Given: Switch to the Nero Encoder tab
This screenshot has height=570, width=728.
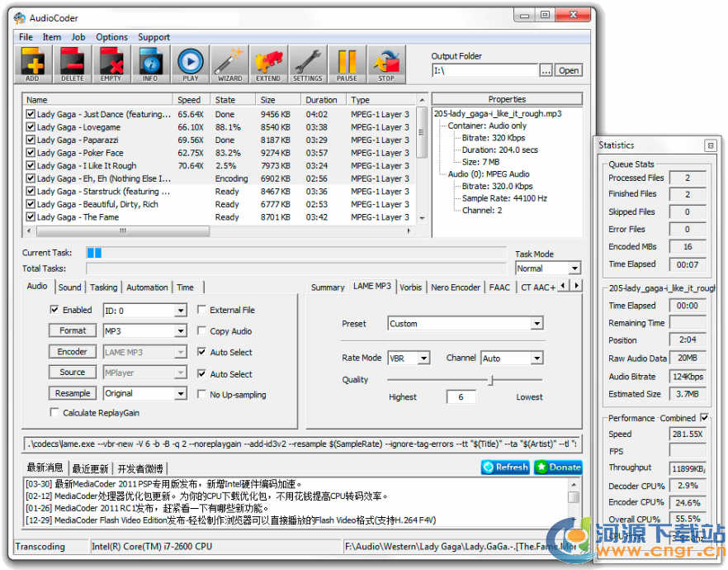Looking at the screenshot, I should [x=456, y=287].
